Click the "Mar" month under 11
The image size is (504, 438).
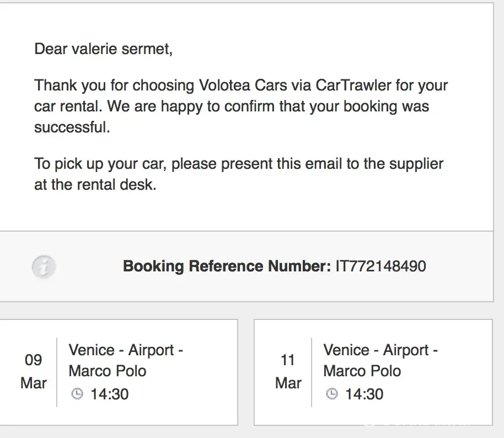click(288, 383)
